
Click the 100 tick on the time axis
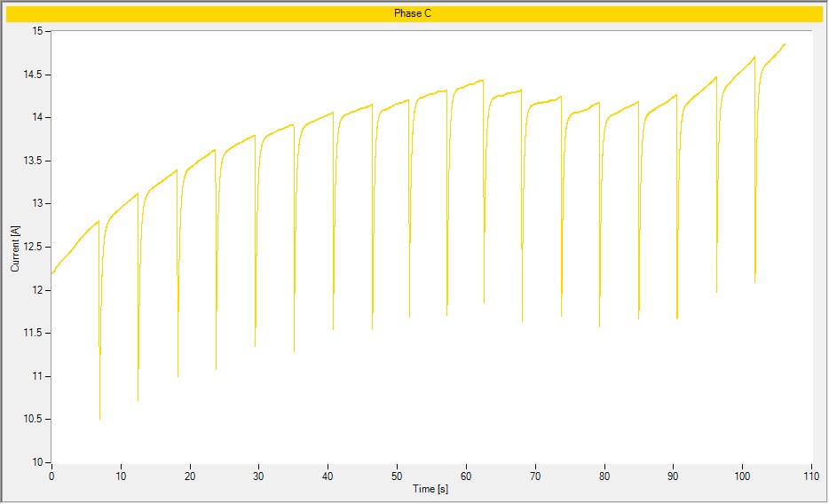[742, 476]
